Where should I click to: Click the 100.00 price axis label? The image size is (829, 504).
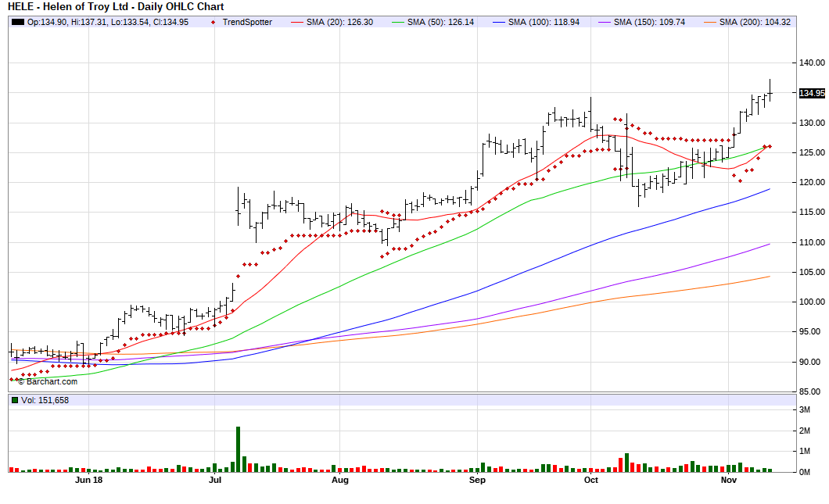pyautogui.click(x=812, y=302)
